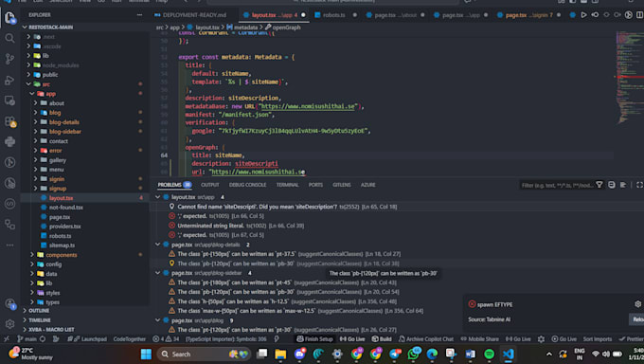Screen dimensions: 644x364
Task: Expand the TIMELINE section
Action: 40,320
